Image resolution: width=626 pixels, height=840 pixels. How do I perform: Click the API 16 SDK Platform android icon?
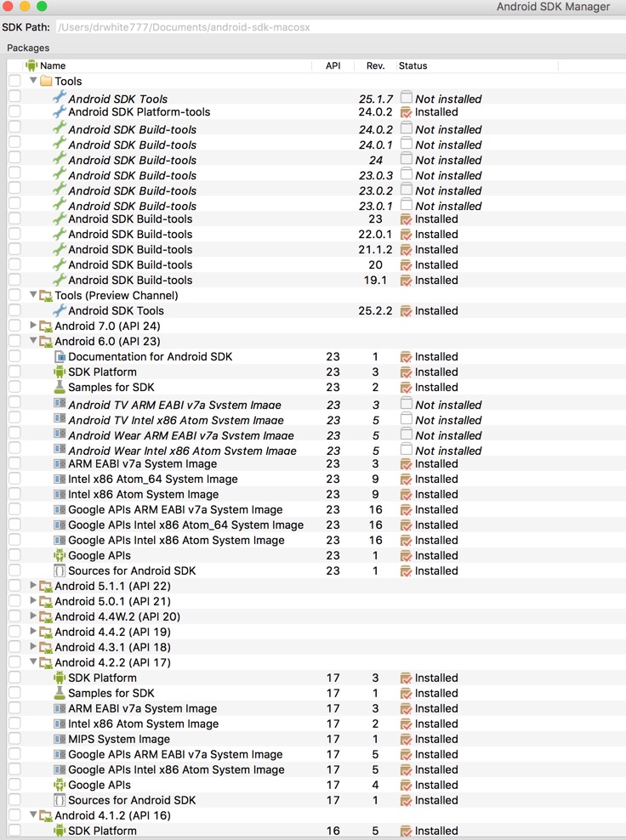pyautogui.click(x=60, y=831)
